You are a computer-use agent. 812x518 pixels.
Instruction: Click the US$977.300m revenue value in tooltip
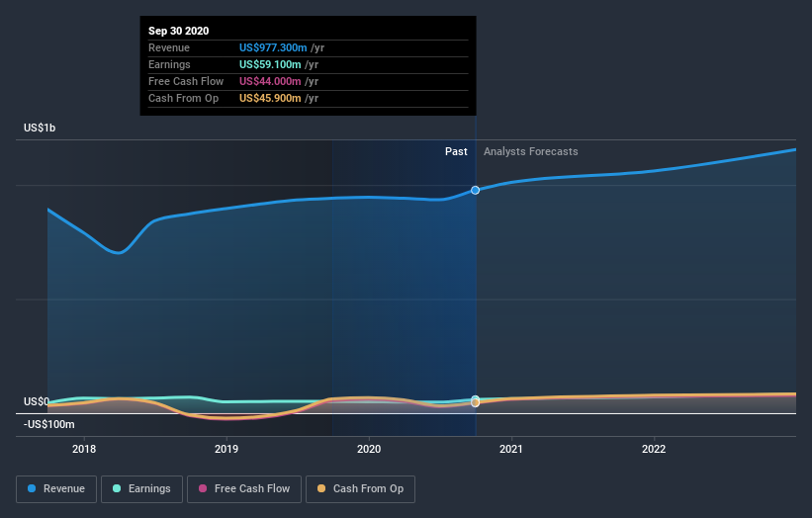[x=273, y=47]
